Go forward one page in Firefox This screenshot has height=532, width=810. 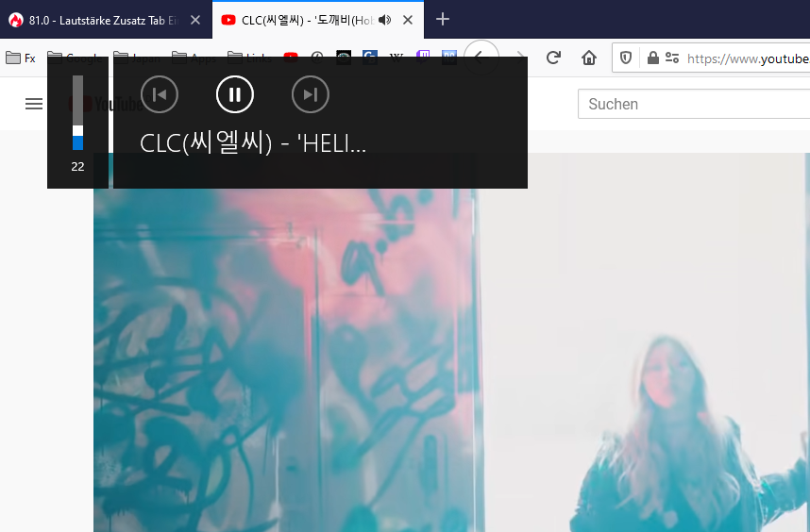(x=519, y=58)
